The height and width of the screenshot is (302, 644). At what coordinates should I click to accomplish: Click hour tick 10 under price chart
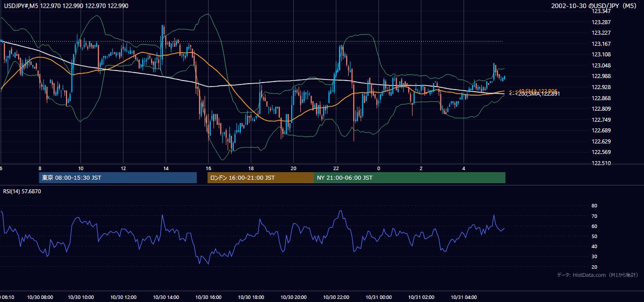point(81,169)
